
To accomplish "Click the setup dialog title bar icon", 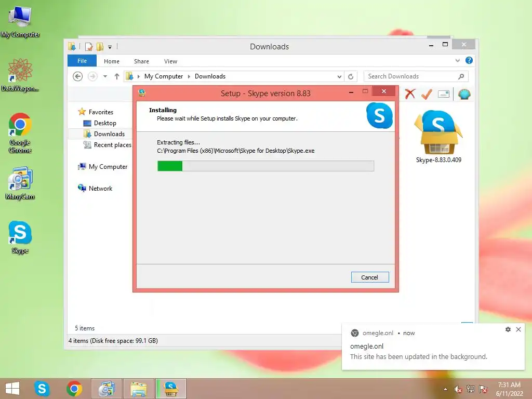I will (x=142, y=93).
